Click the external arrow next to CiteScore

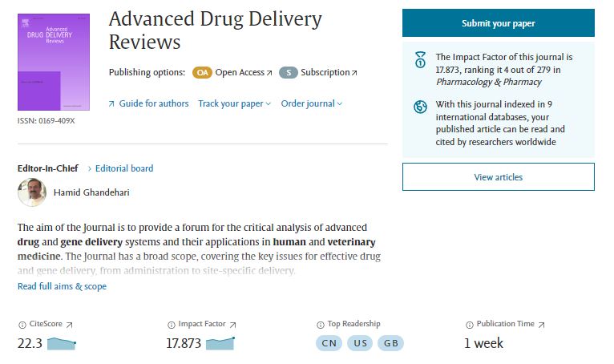tap(69, 325)
